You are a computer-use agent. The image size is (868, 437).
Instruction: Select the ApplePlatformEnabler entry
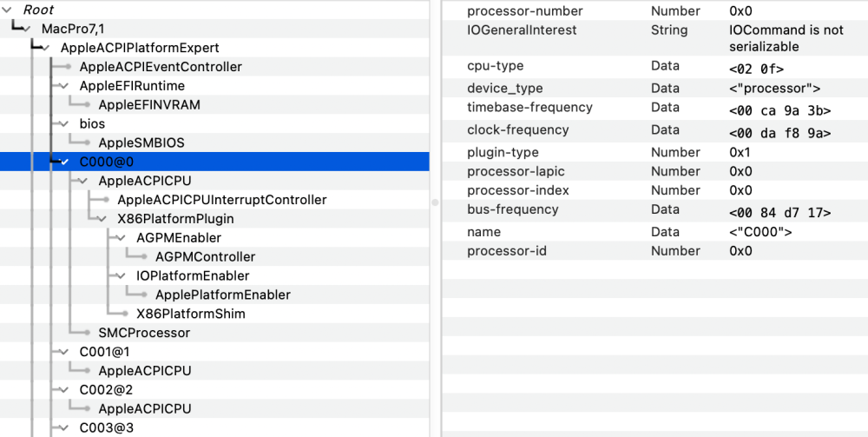coord(223,295)
